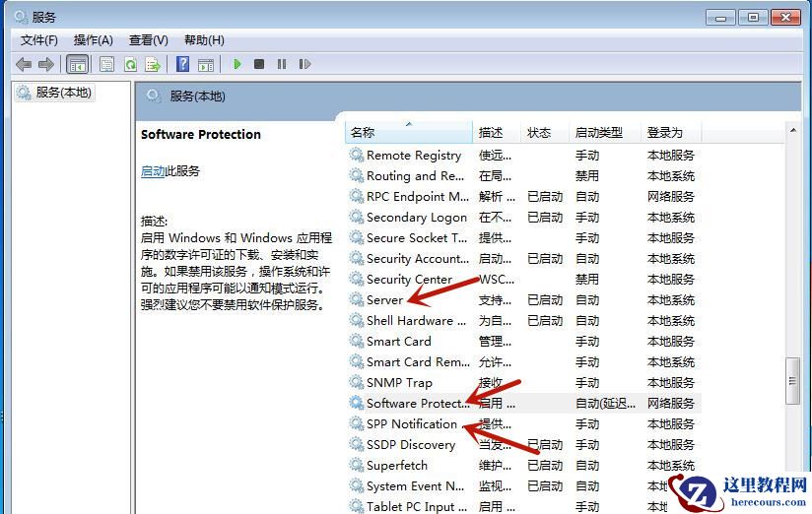The image size is (812, 514).
Task: Open the 文件(F) menu
Action: [38, 40]
